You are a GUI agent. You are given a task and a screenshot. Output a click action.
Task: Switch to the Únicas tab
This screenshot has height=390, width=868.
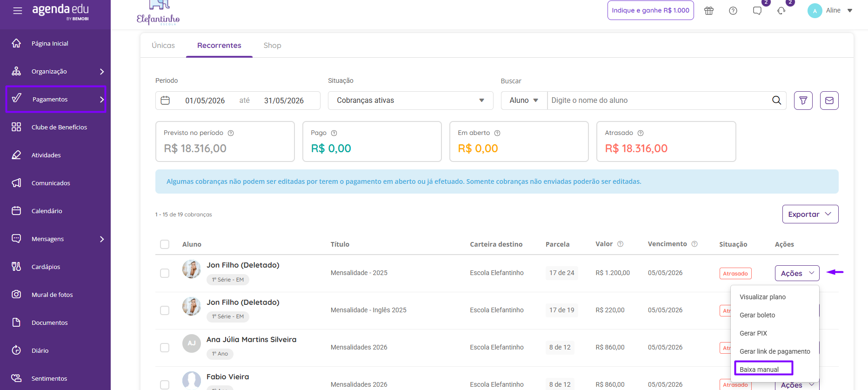point(163,46)
